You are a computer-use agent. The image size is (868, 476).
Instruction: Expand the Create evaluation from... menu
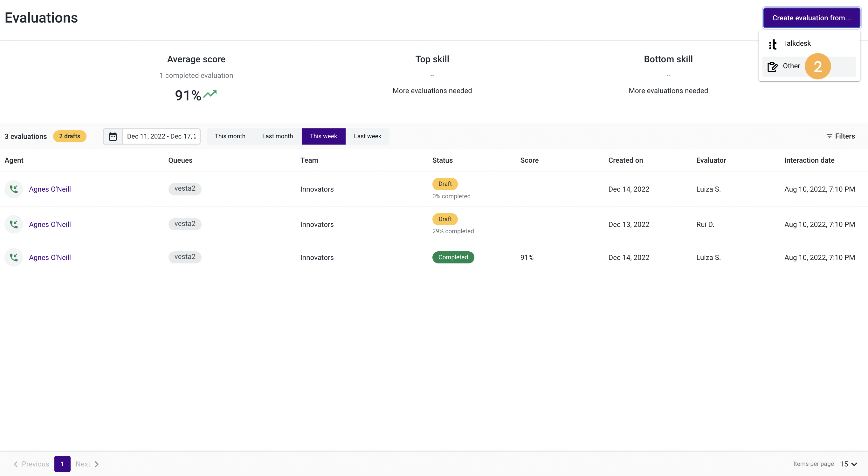811,17
